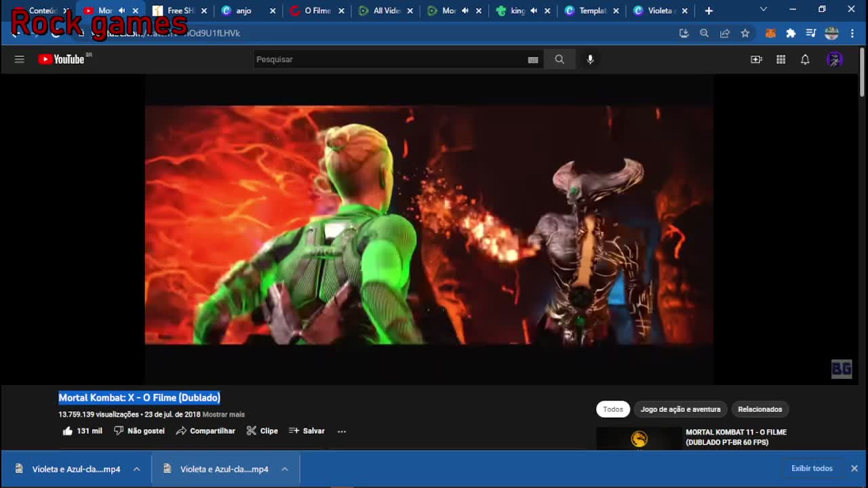Open the YouTube apps grid
Viewport: 868px width, 488px height.
click(781, 60)
